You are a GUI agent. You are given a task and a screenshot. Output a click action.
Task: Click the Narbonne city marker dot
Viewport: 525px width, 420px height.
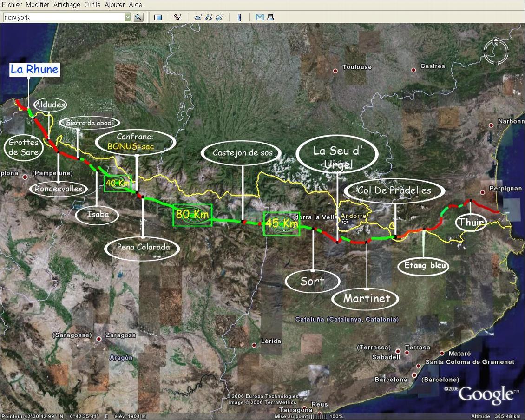491,125
